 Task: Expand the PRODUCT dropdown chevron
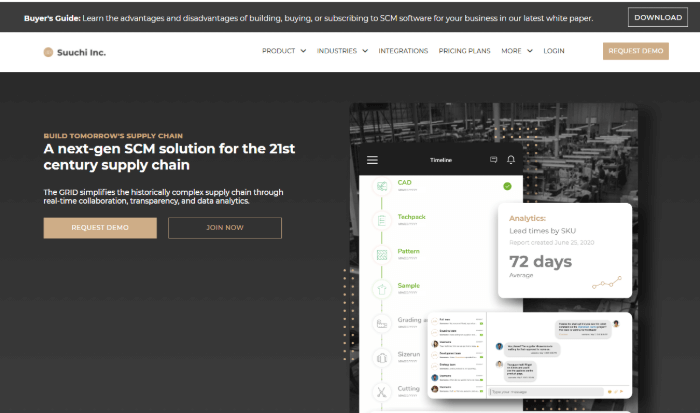pyautogui.click(x=303, y=51)
